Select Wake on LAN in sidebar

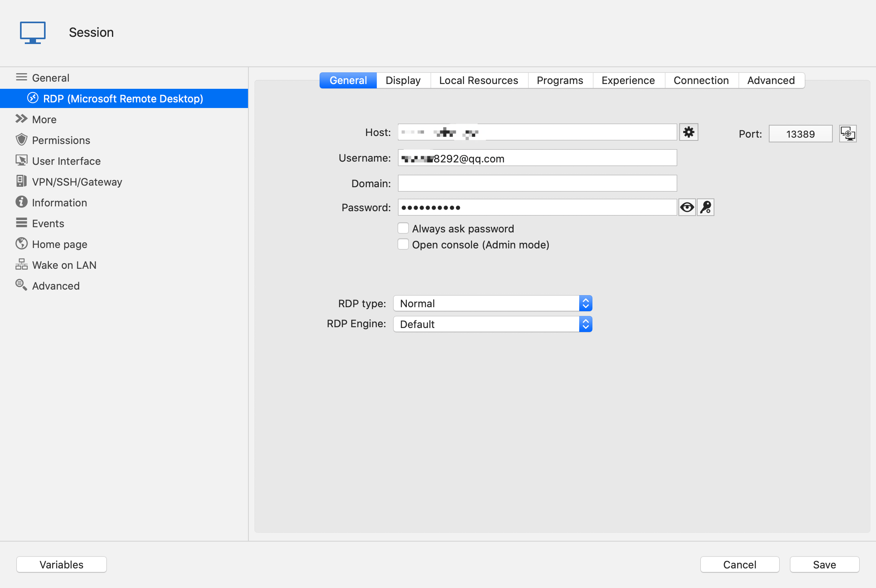click(64, 265)
